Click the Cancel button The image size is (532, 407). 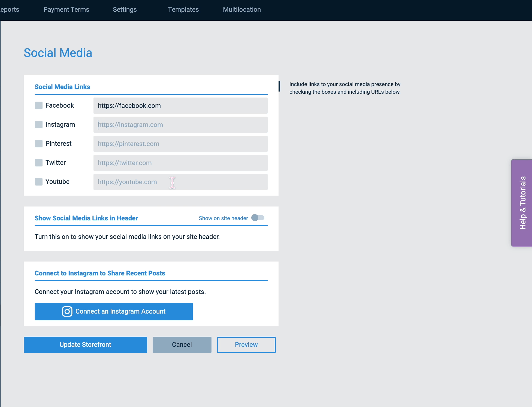point(182,345)
